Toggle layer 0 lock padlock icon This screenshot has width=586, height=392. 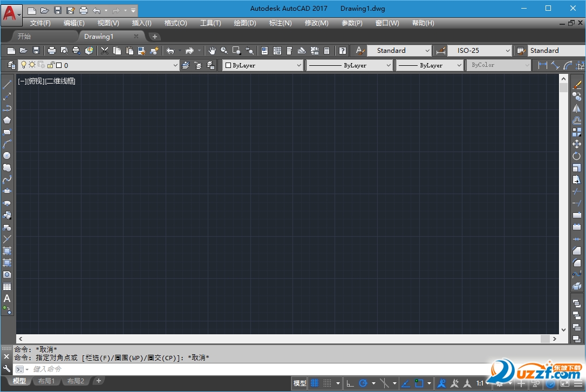[51, 65]
